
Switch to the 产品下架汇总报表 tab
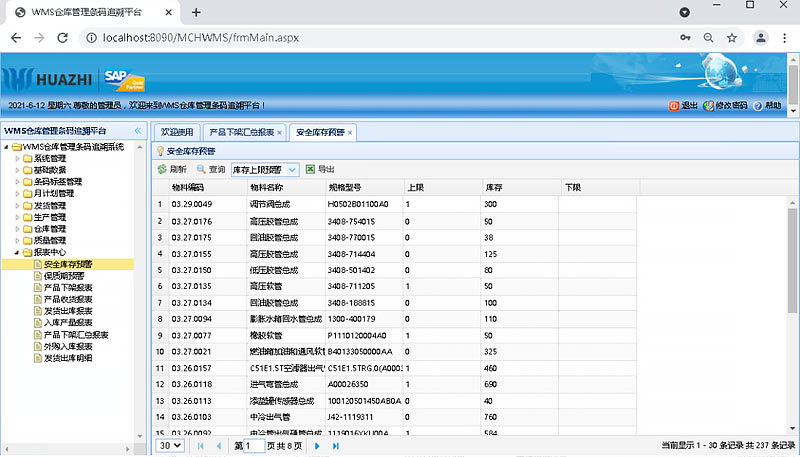pyautogui.click(x=240, y=132)
